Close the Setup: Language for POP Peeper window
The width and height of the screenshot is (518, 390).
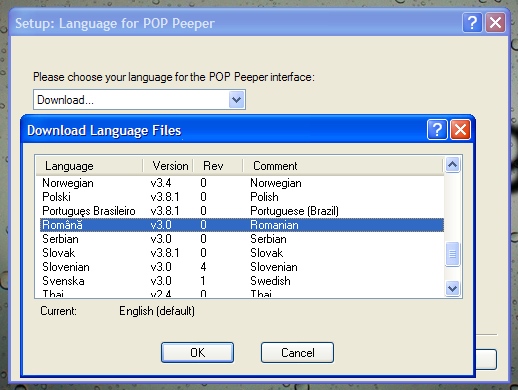[495, 23]
